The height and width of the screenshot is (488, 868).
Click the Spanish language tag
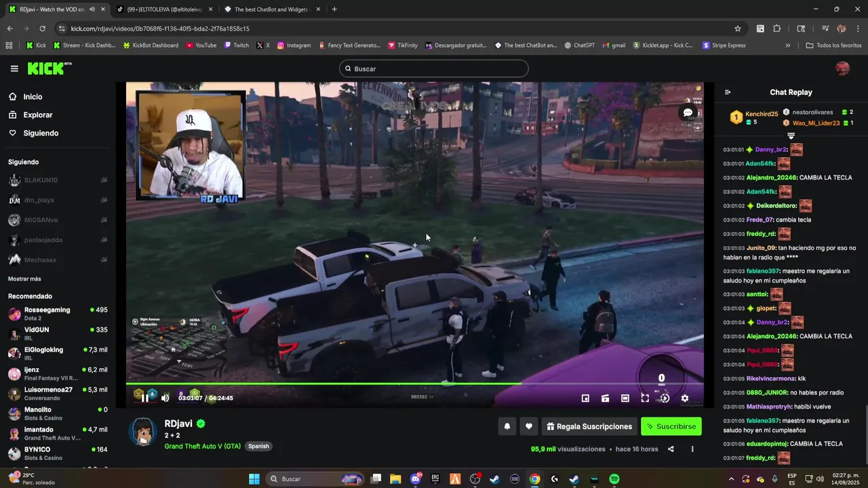click(258, 446)
